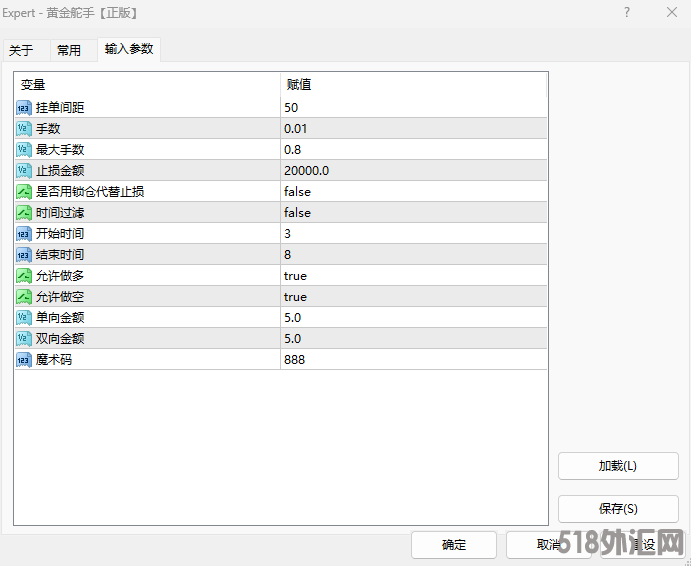Click the 时间过滤 variable name

[x=60, y=213]
